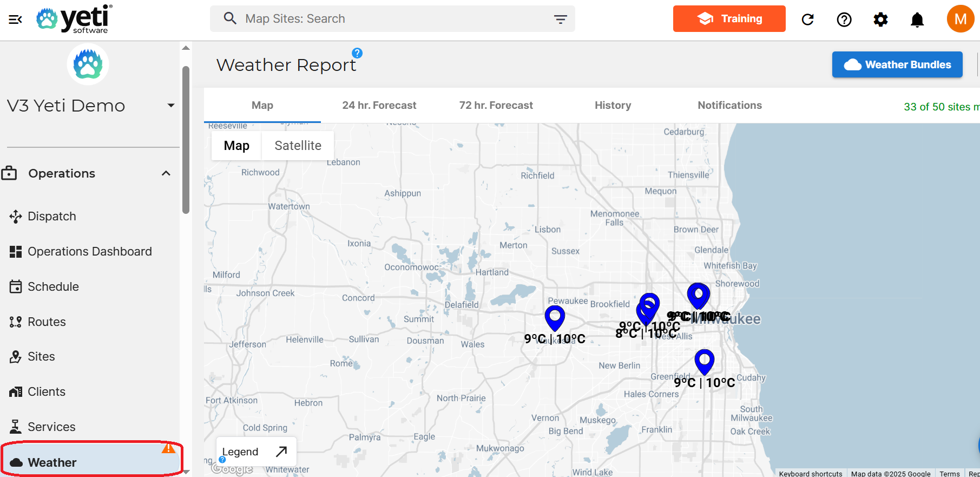Open help via the question mark circle icon
This screenshot has height=477, width=980.
click(x=844, y=19)
